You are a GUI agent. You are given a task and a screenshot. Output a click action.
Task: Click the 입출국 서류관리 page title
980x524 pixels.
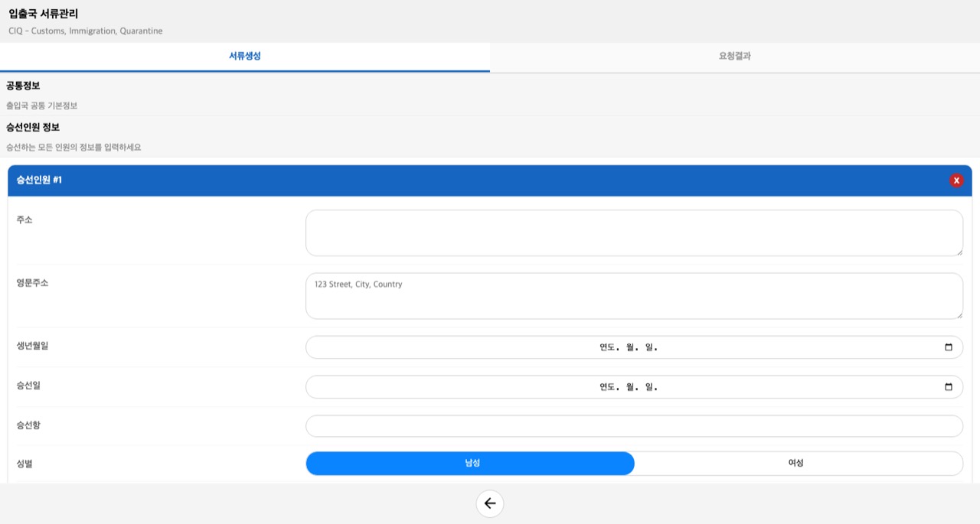(44, 14)
